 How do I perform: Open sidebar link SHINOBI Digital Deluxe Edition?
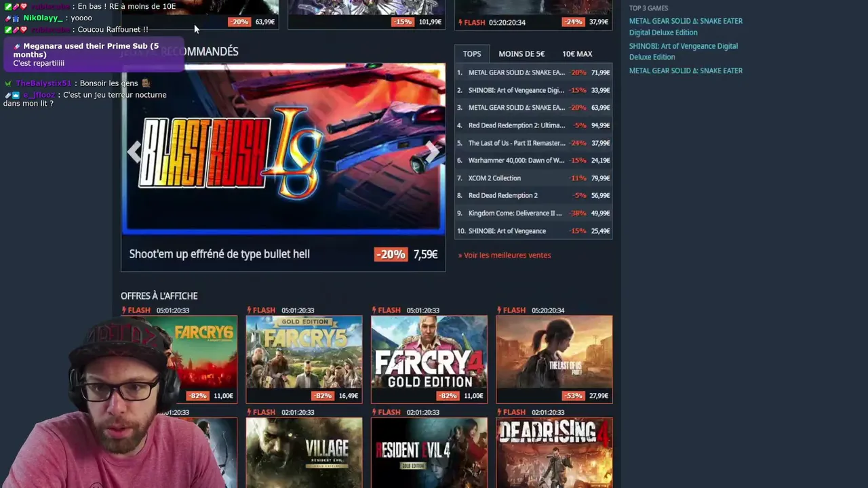(x=683, y=52)
